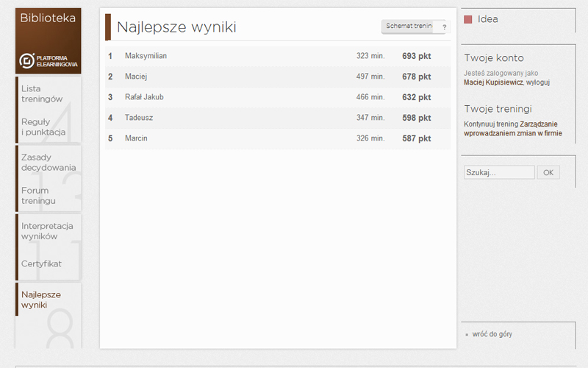Viewport: 588px width, 368px height.
Task: Click the wróć do góry link
Action: (x=492, y=334)
